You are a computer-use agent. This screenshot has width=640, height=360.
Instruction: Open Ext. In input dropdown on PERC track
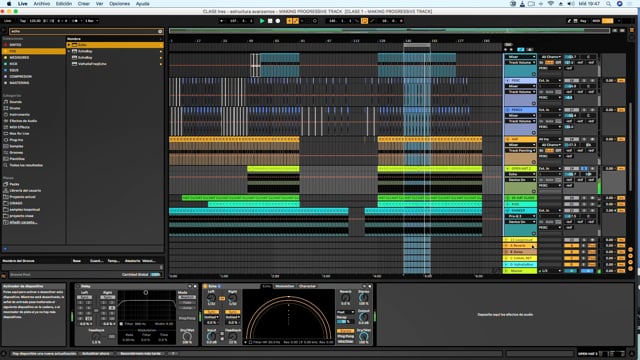point(550,80)
